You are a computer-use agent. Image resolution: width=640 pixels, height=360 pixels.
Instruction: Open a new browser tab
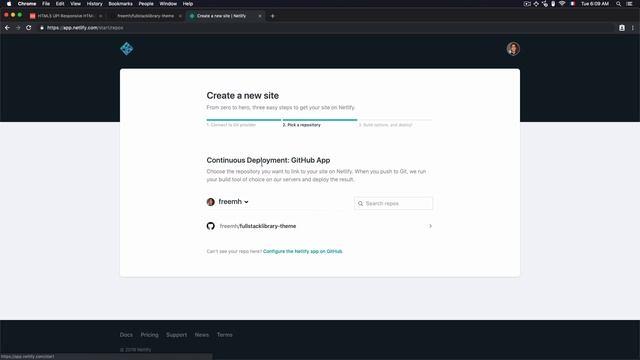[x=273, y=16]
